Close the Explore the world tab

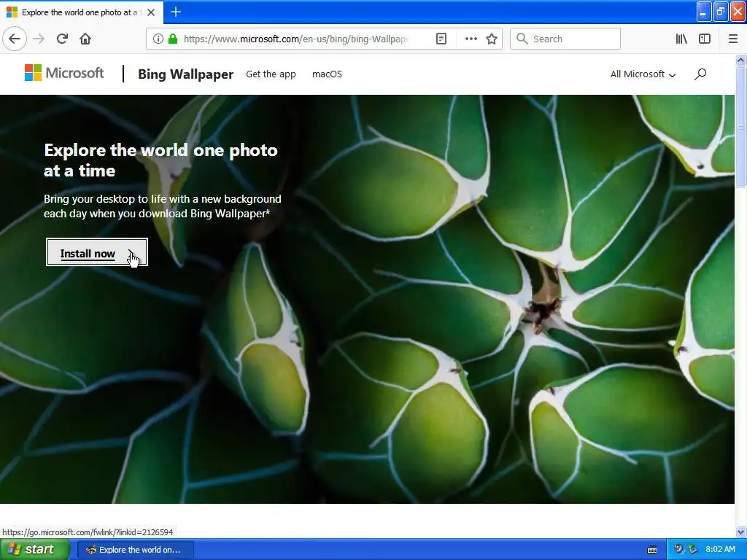pyautogui.click(x=151, y=12)
